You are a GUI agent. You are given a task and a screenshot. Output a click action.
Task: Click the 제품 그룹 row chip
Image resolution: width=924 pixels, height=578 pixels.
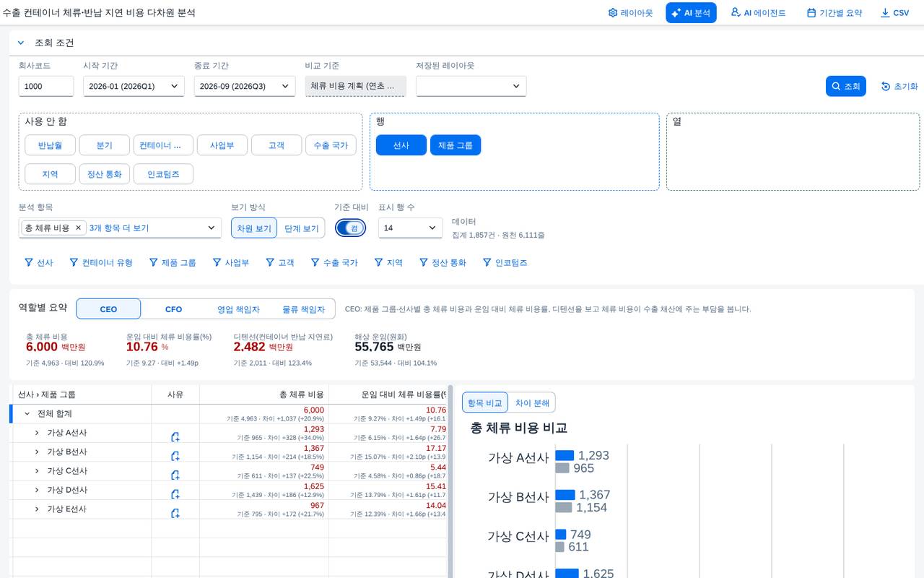(456, 145)
